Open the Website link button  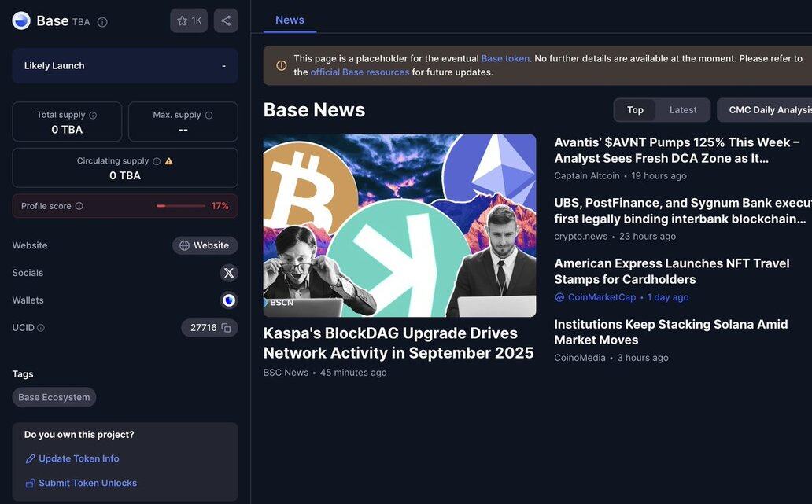(x=205, y=245)
